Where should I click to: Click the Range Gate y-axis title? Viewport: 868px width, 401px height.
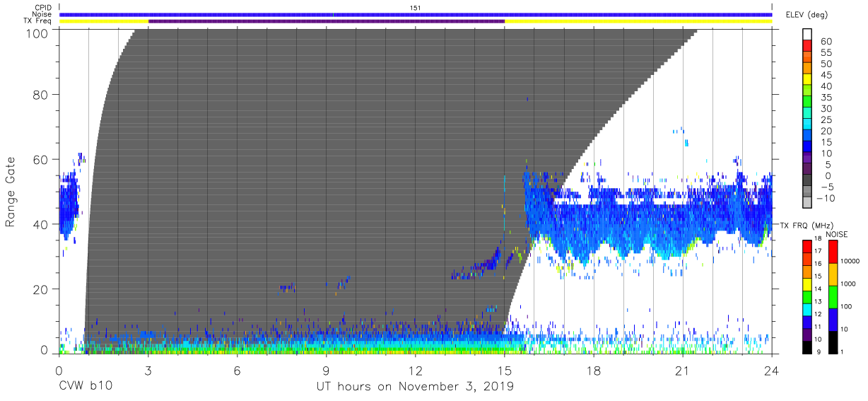point(10,192)
